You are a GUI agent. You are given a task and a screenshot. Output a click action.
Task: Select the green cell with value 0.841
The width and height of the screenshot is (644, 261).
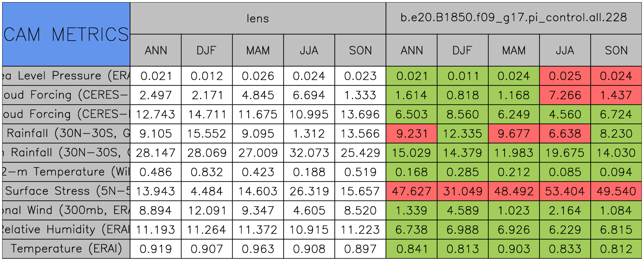411,249
